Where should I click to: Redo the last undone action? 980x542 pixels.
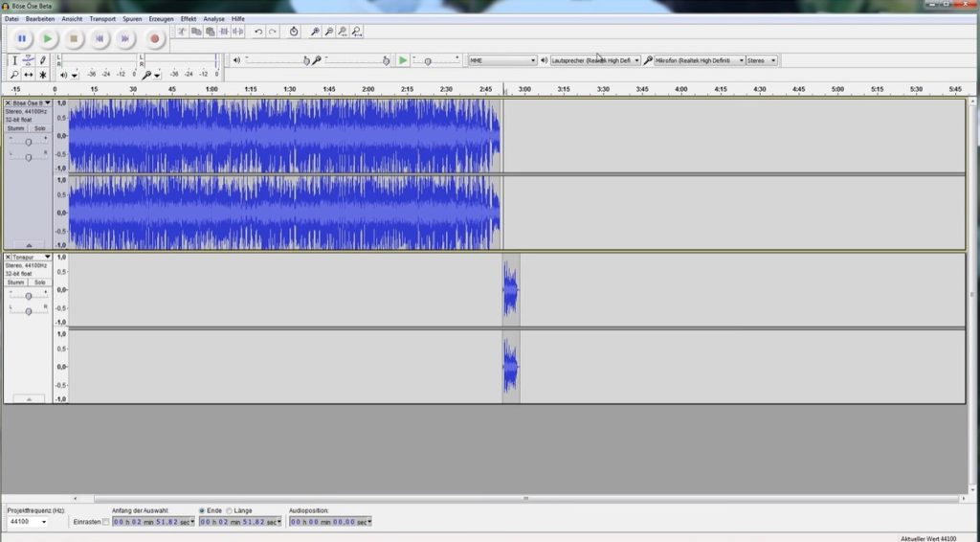(x=273, y=32)
